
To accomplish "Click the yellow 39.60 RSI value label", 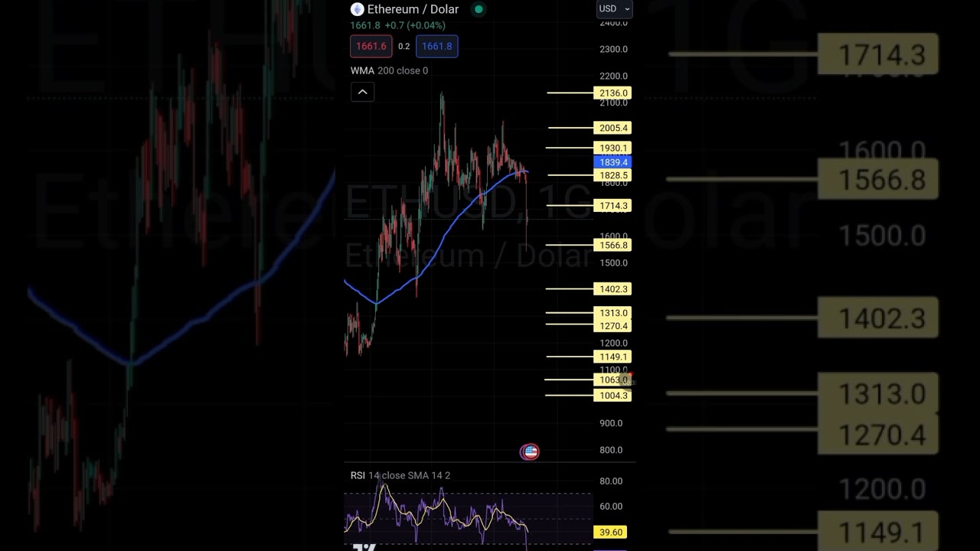I will [610, 532].
